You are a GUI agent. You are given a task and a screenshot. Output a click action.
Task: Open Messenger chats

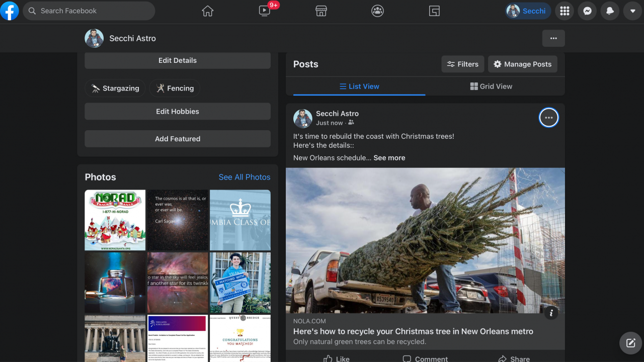[587, 11]
